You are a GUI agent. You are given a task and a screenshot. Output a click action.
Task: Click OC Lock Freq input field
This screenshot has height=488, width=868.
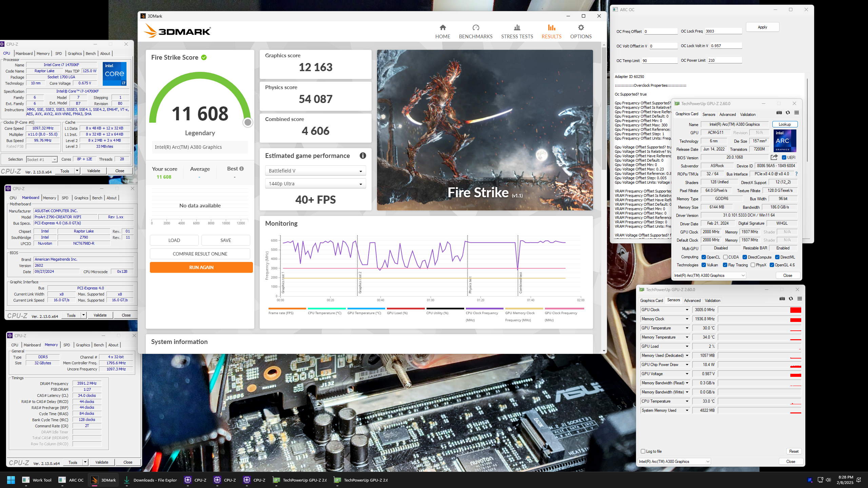(x=723, y=31)
